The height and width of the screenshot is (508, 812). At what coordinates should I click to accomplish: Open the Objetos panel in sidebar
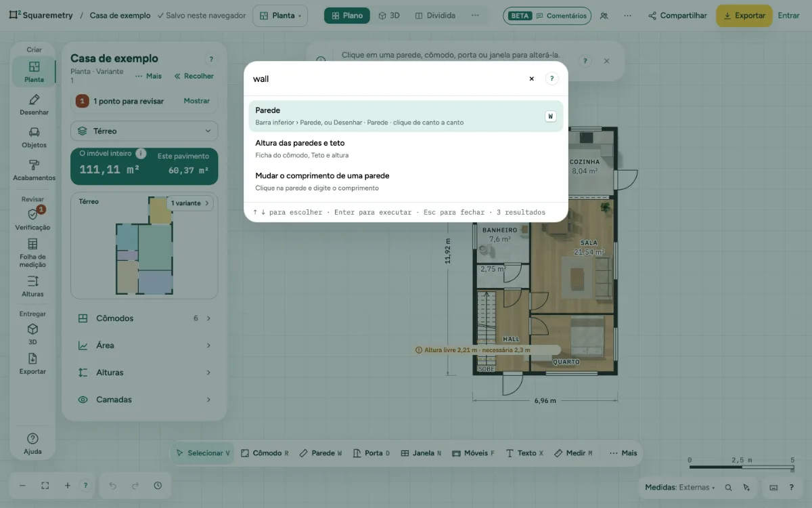(33, 137)
